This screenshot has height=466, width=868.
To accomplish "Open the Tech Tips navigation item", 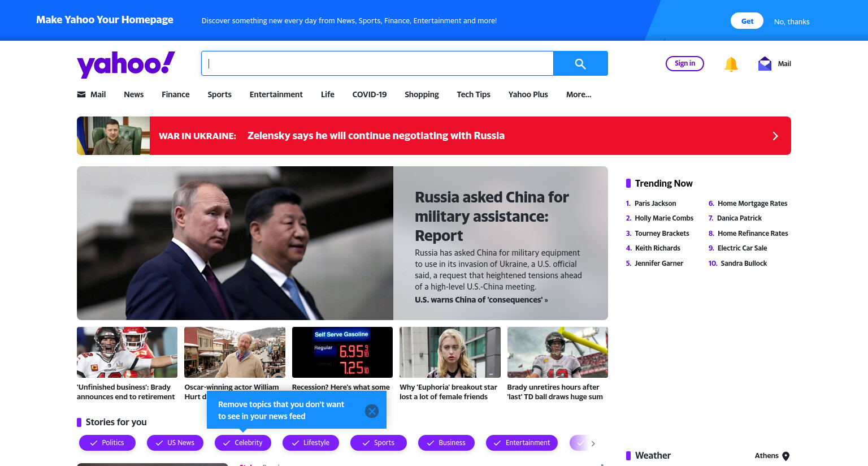I will point(474,94).
